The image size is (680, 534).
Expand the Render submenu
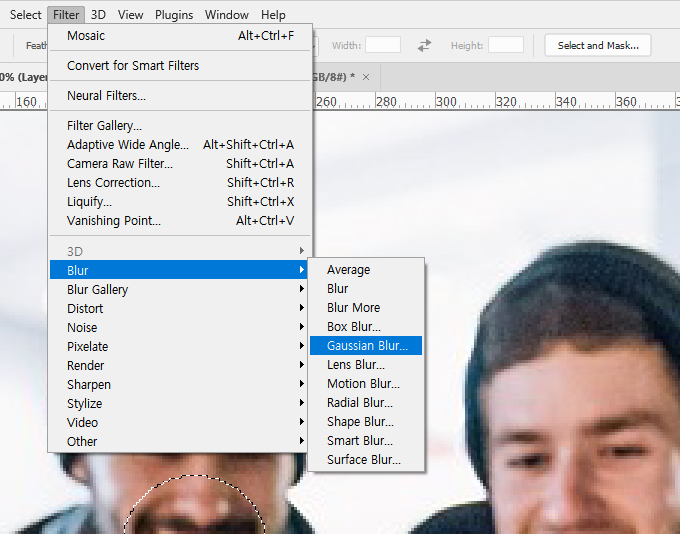click(x=179, y=366)
